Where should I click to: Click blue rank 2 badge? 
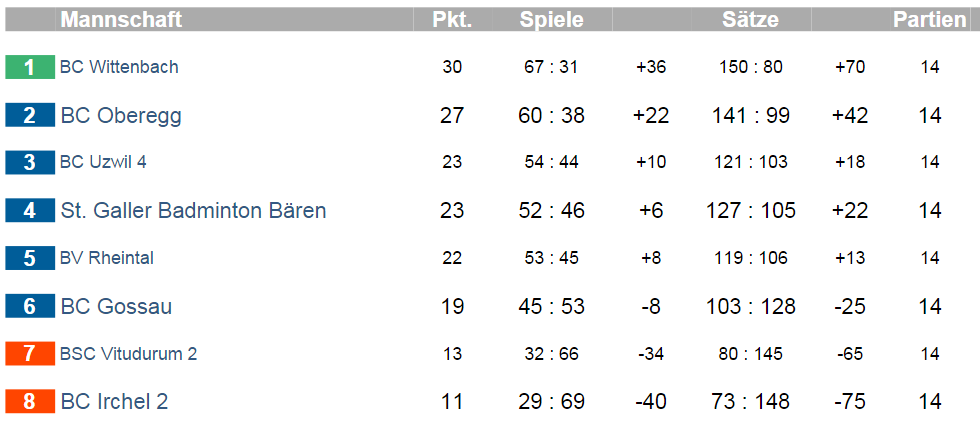[x=30, y=115]
